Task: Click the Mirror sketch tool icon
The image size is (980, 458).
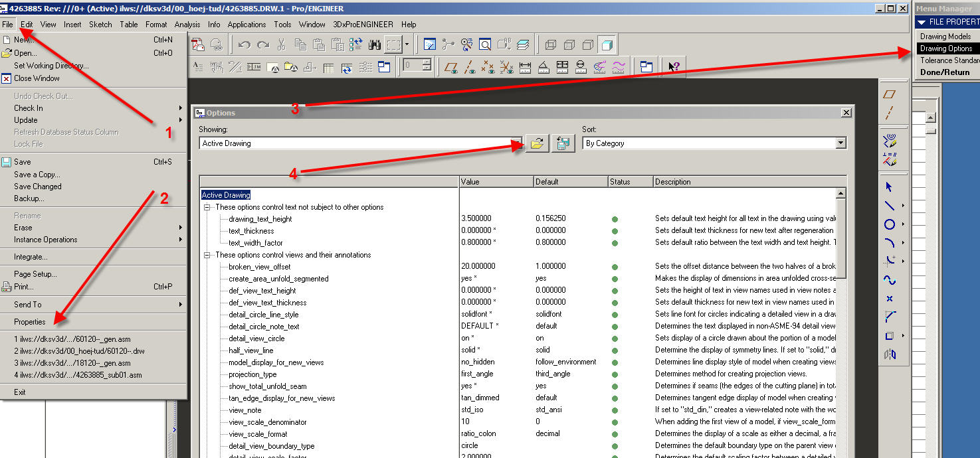Action: point(890,354)
